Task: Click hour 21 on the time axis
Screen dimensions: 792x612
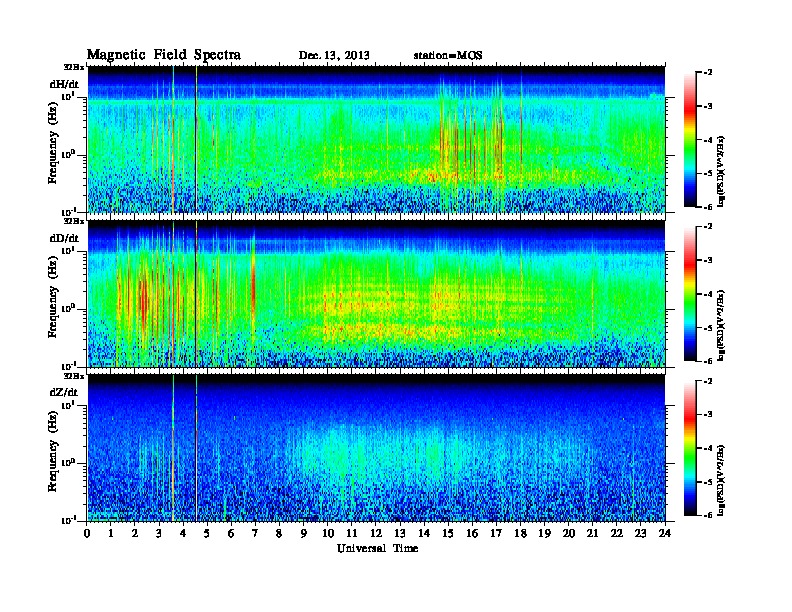Action: click(592, 534)
